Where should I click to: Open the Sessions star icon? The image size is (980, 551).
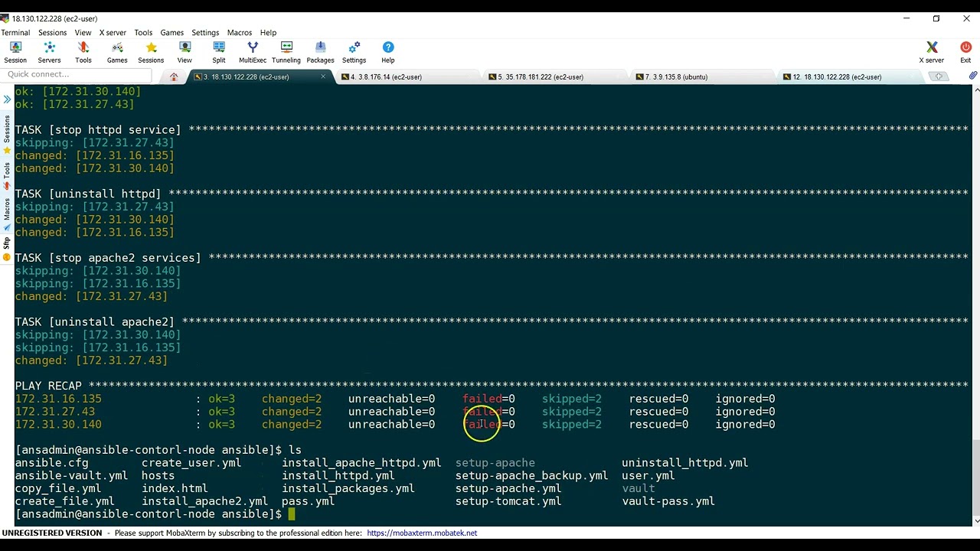[151, 52]
